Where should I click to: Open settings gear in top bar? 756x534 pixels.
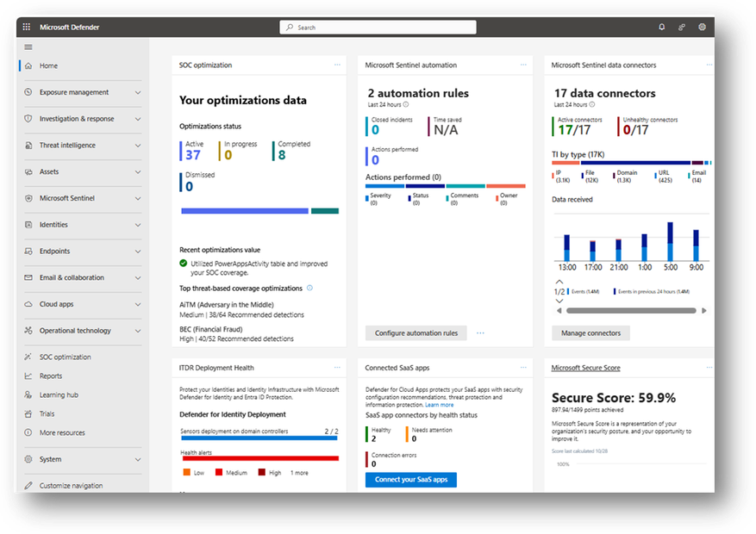tap(702, 27)
